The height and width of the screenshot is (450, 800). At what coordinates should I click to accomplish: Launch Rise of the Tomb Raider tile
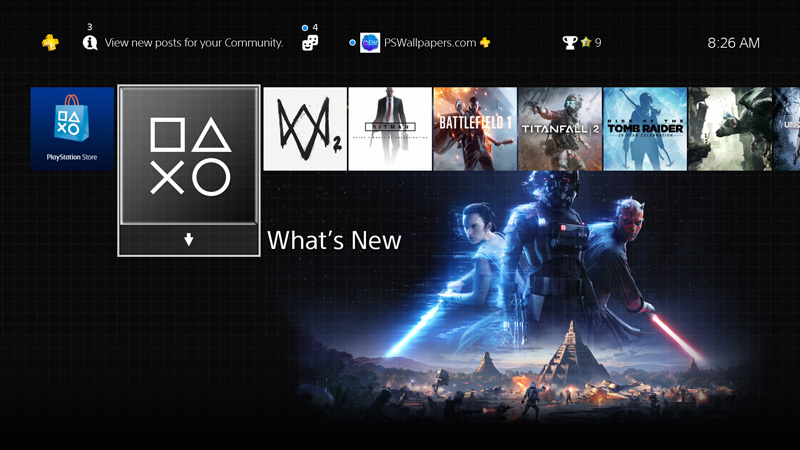(645, 129)
